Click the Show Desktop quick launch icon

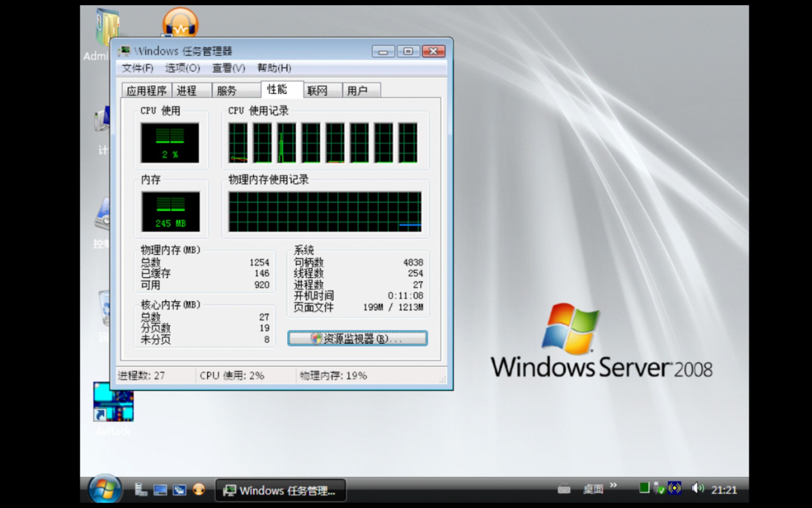coord(160,490)
